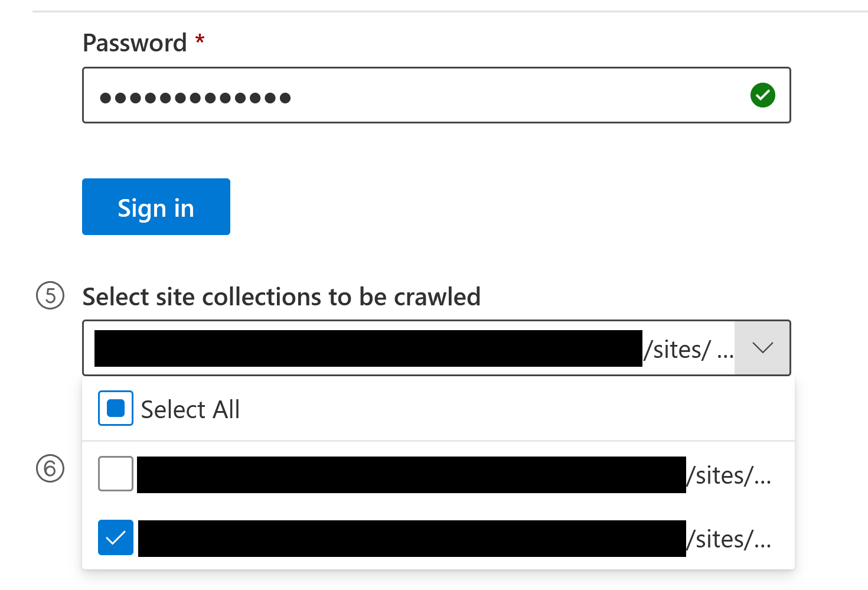
Task: Click the green validation checkmark icon
Action: tap(762, 95)
